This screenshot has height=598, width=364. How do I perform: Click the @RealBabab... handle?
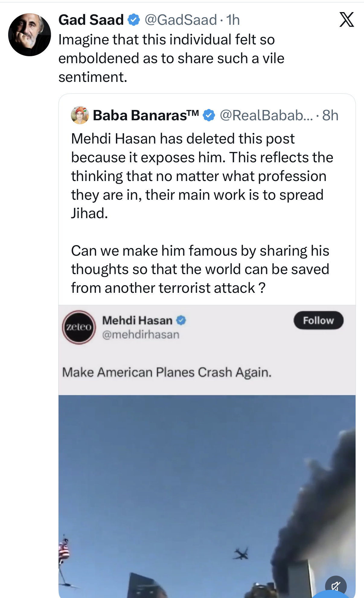point(266,115)
